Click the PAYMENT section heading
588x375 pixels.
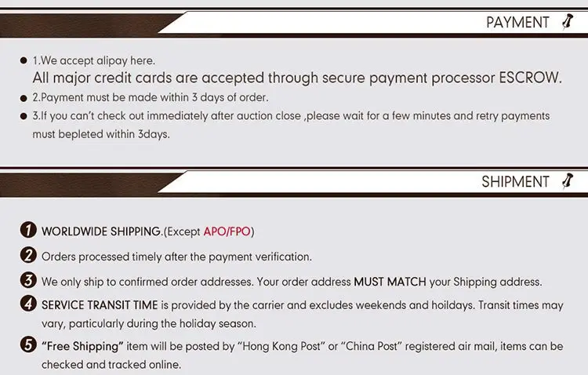click(x=517, y=23)
